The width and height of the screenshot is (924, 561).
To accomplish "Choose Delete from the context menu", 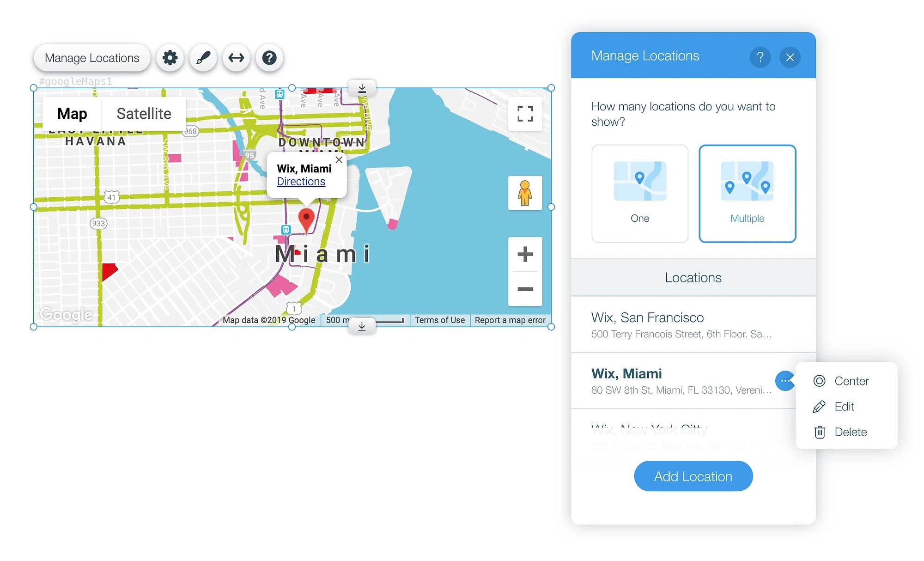I will (x=846, y=432).
